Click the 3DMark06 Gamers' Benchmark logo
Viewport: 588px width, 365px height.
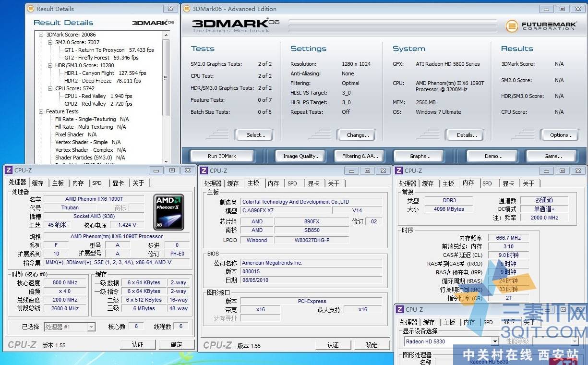pos(235,25)
